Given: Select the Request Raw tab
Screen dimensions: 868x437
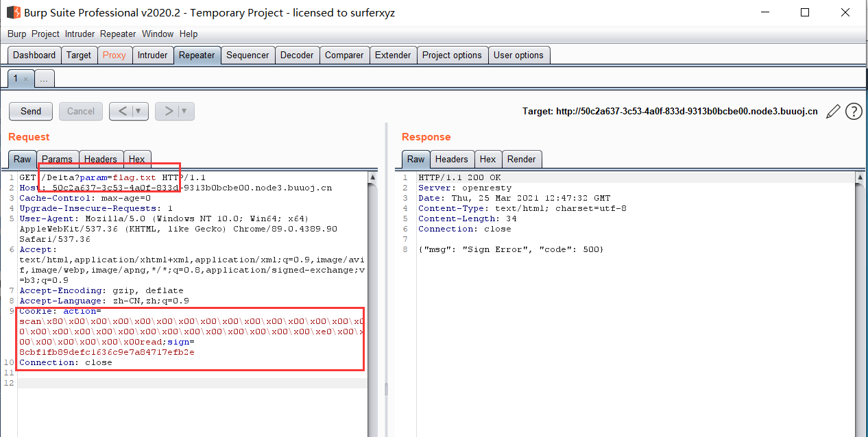Looking at the screenshot, I should pyautogui.click(x=23, y=159).
